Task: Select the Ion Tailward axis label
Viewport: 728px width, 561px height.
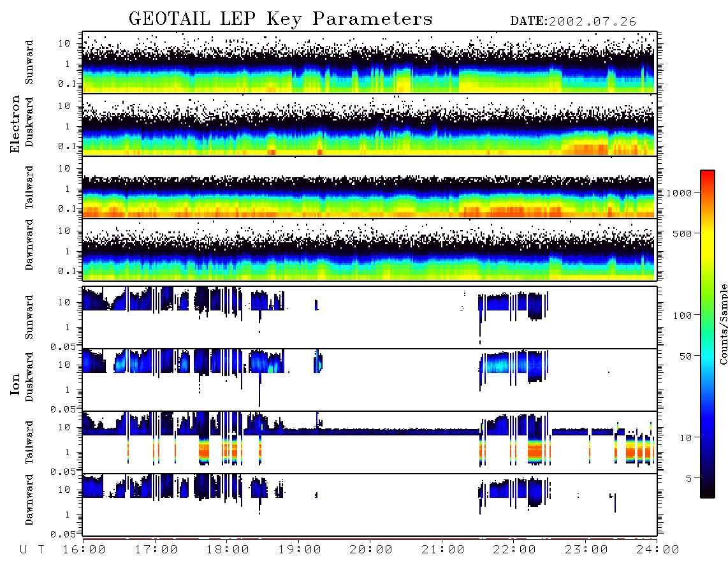Action: pos(29,442)
